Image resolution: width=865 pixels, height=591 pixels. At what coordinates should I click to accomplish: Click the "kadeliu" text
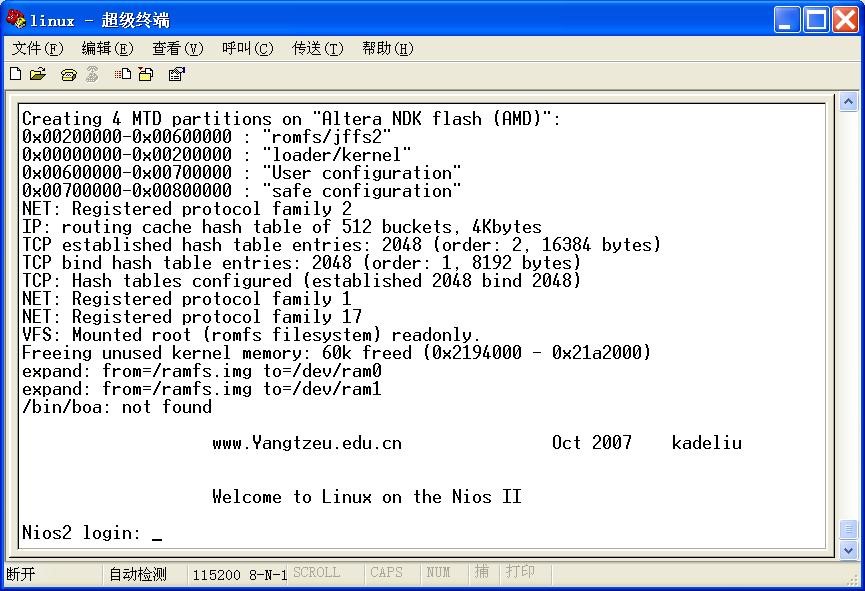pos(707,443)
